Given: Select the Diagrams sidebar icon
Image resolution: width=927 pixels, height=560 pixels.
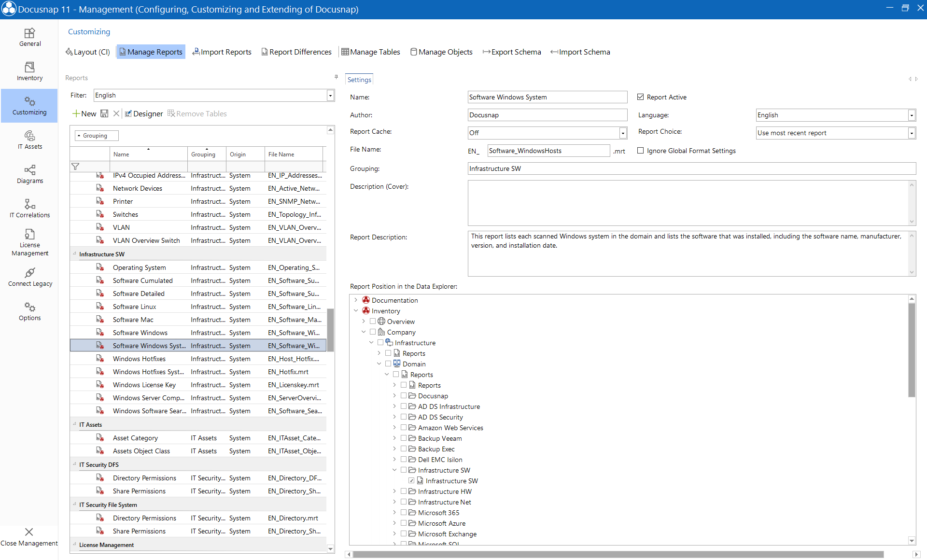Looking at the screenshot, I should coord(29,174).
